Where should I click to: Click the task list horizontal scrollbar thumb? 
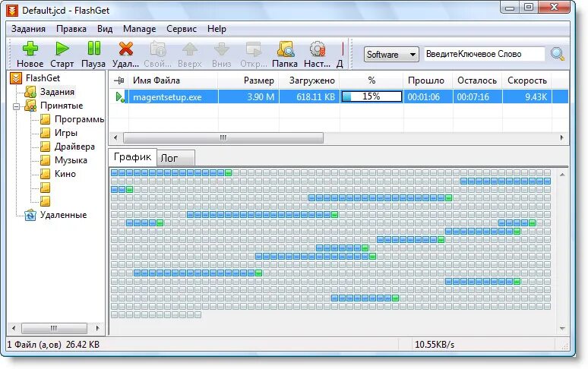223,138
